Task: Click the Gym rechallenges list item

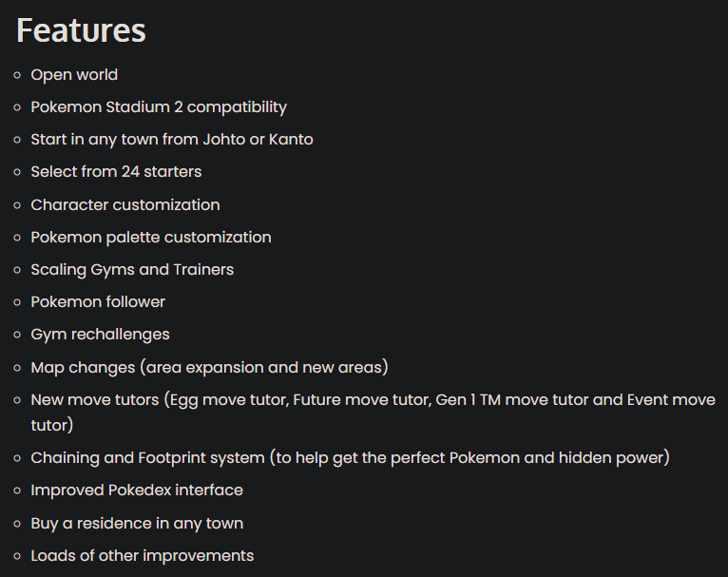Action: click(x=100, y=335)
